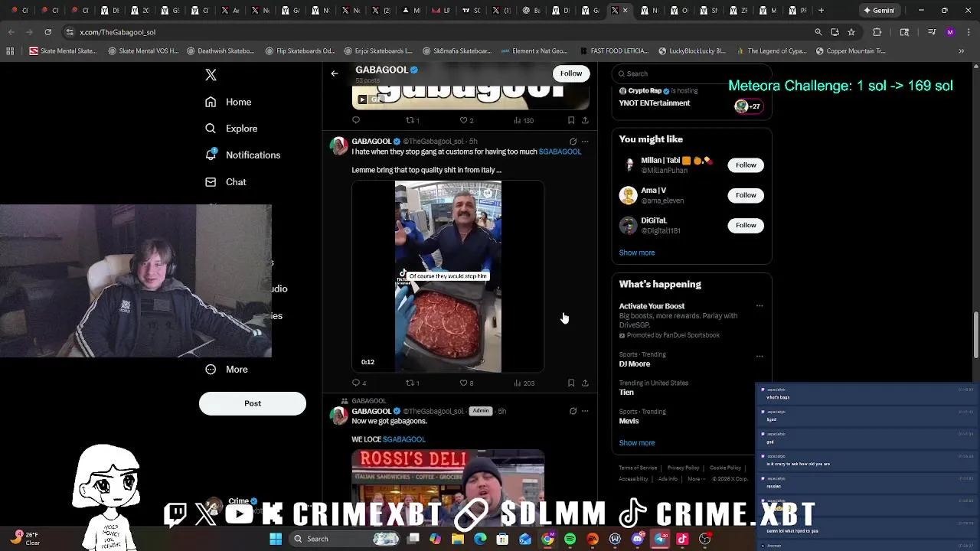
Task: Open a new Chrome tab
Action: [x=821, y=10]
